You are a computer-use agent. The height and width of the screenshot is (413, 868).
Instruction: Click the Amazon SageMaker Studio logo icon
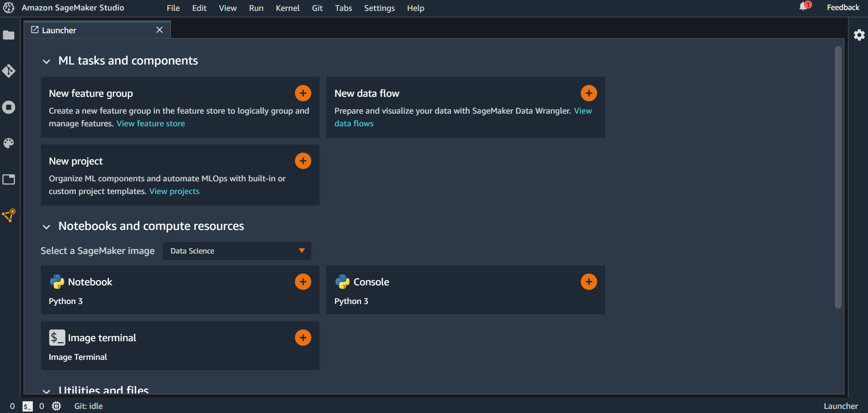coord(9,8)
